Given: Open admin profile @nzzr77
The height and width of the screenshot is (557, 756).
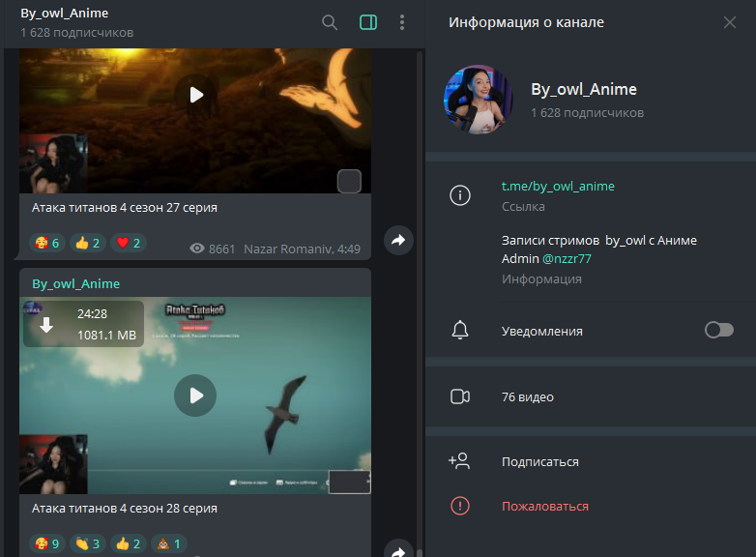Looking at the screenshot, I should pos(567,259).
